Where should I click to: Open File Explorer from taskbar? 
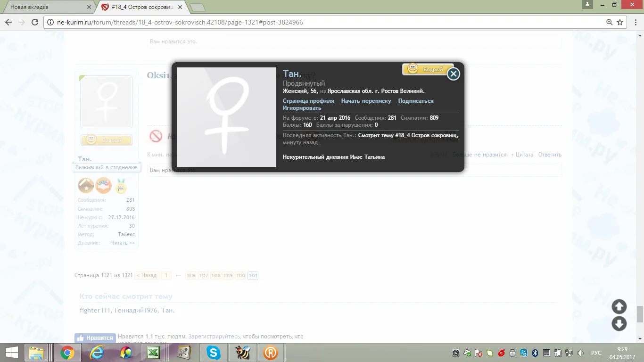tap(37, 353)
